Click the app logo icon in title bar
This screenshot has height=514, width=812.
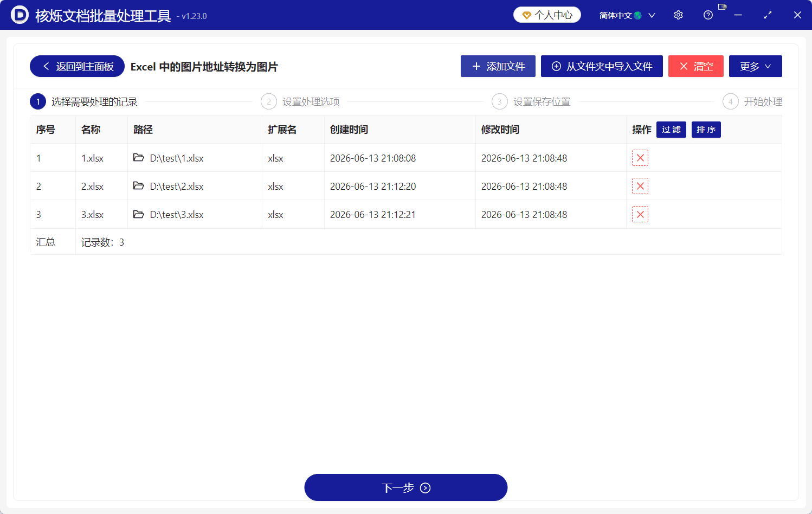click(20, 15)
